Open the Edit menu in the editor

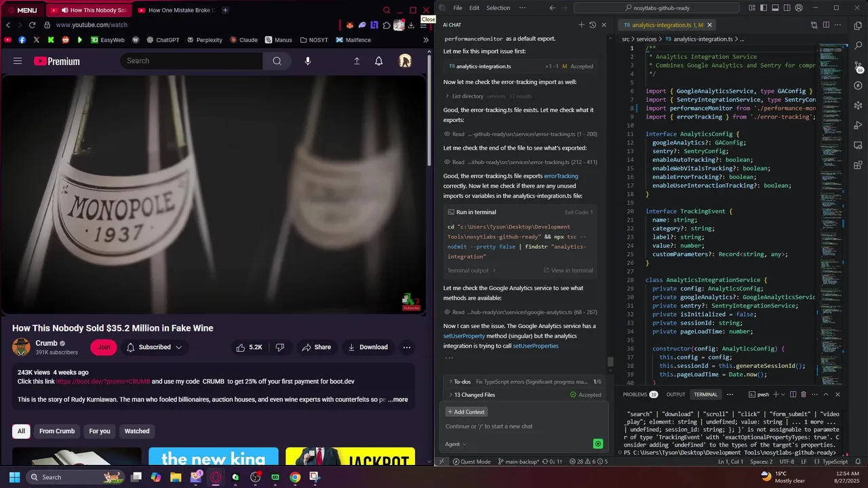474,8
